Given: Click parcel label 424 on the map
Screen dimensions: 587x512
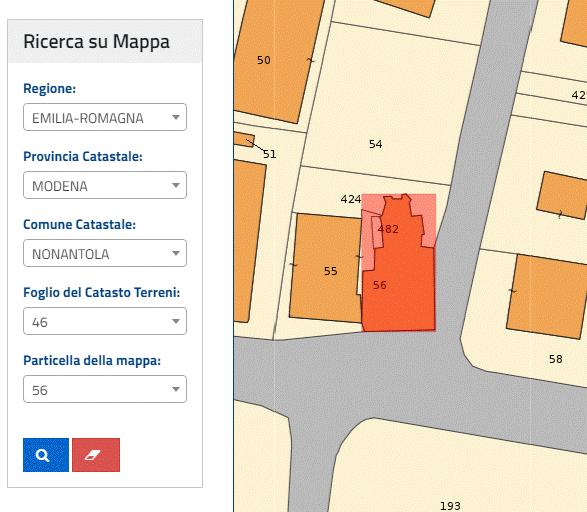Looking at the screenshot, I should pos(351,199).
